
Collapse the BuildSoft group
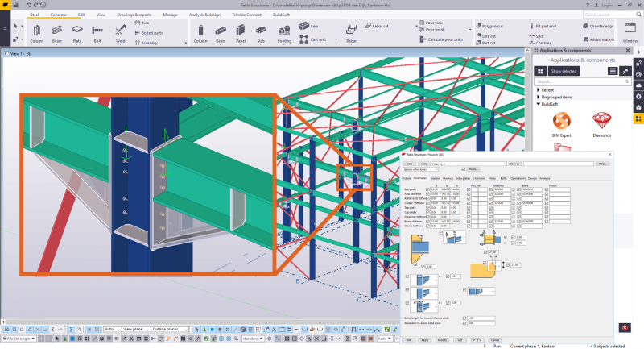(x=539, y=104)
